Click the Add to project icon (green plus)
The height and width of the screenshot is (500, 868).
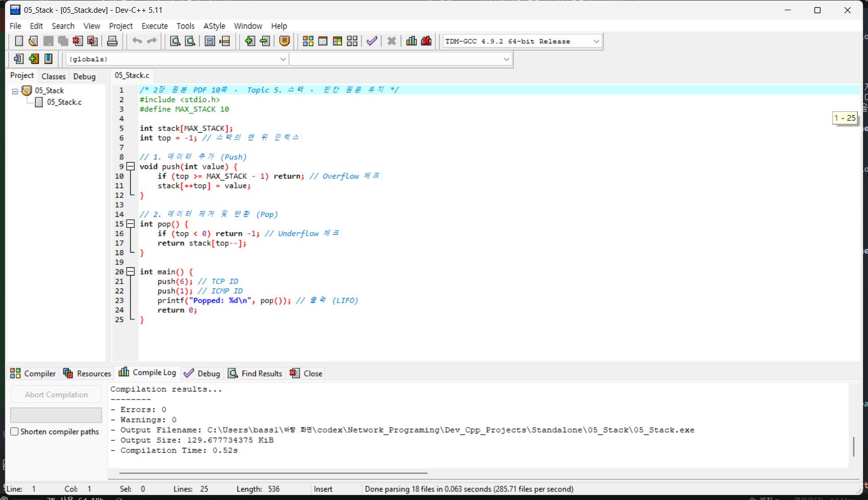(250, 41)
